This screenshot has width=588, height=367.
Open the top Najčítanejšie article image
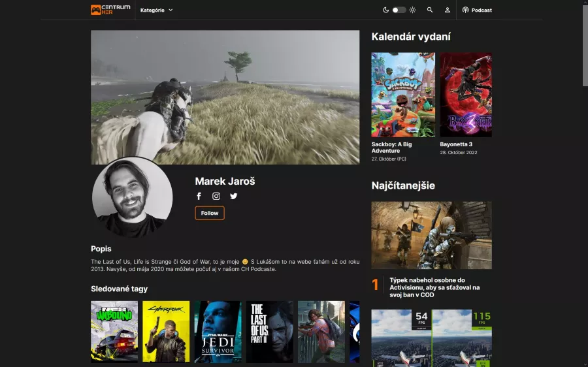[432, 235]
